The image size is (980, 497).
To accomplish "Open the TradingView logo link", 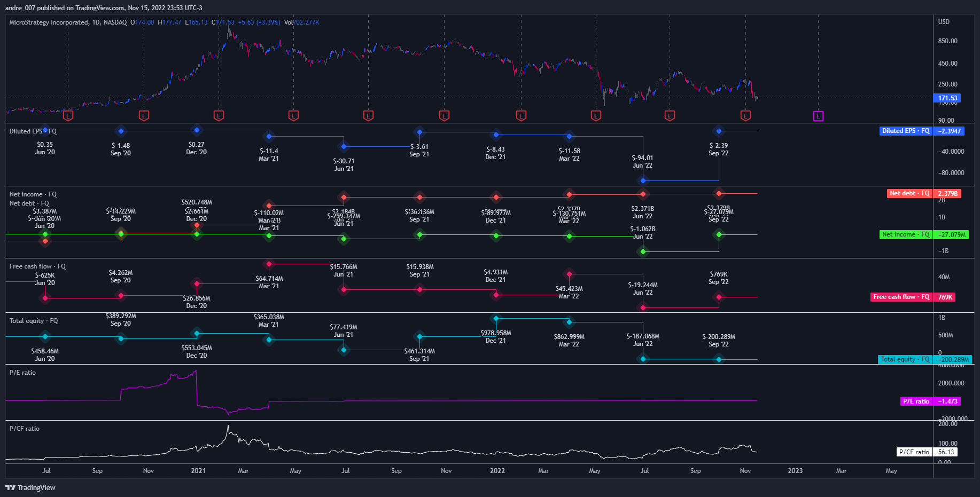I will click(30, 487).
